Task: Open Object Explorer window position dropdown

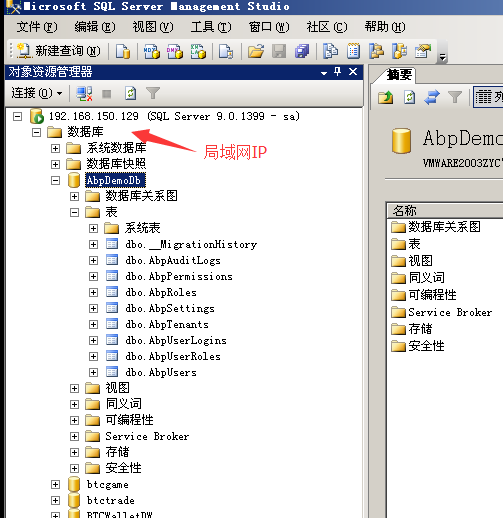Action: coord(324,73)
